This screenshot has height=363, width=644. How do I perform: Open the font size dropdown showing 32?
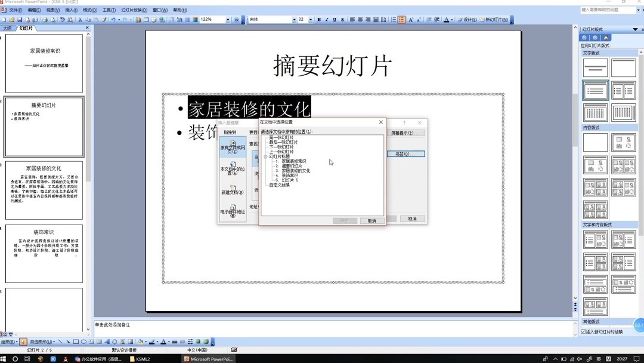(310, 19)
